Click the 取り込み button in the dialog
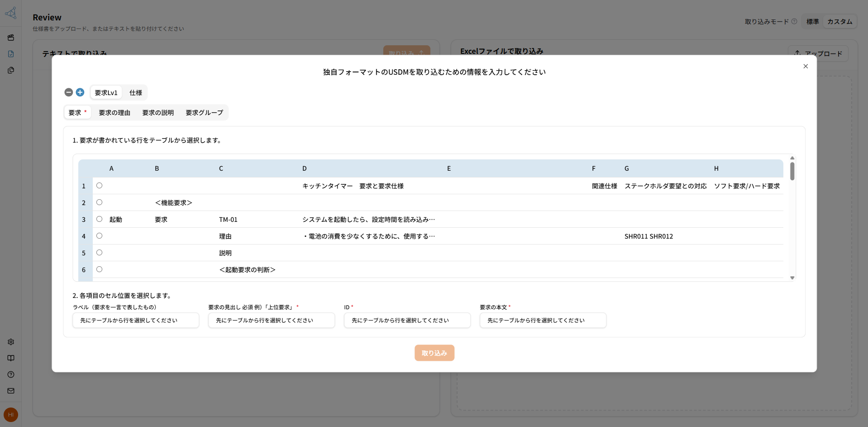Viewport: 868px width, 427px height. [434, 353]
